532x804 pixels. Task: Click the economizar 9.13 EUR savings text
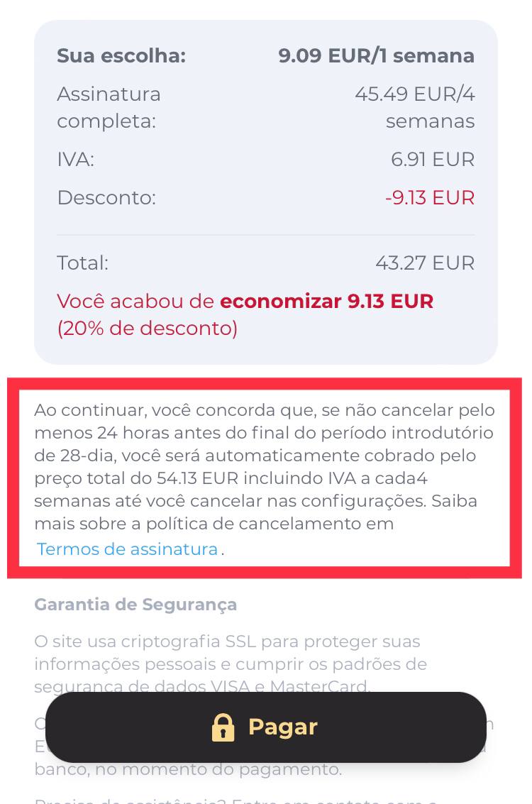326,302
